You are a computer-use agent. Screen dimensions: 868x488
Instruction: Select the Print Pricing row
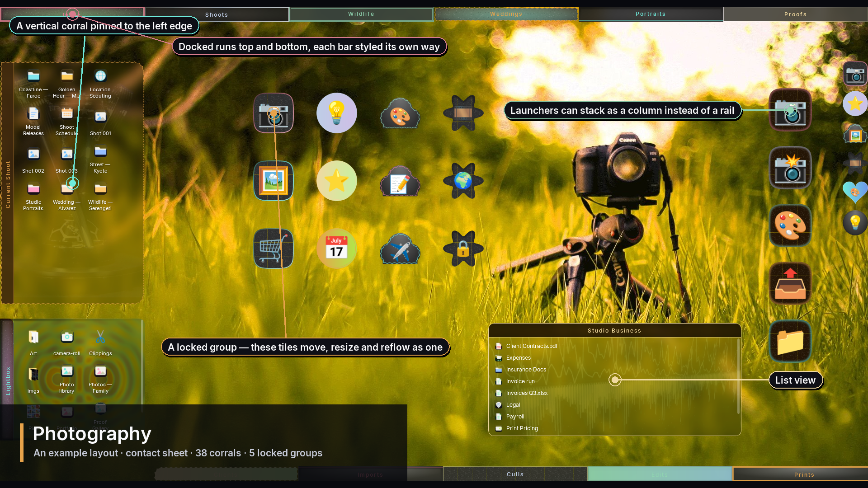pyautogui.click(x=616, y=428)
